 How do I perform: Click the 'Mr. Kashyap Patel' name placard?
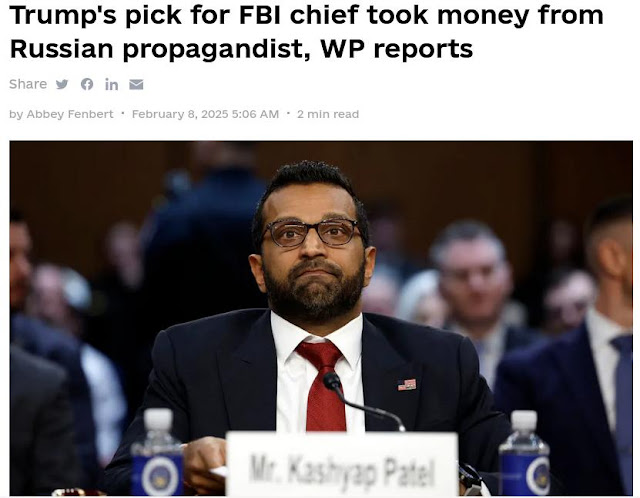pyautogui.click(x=342, y=464)
